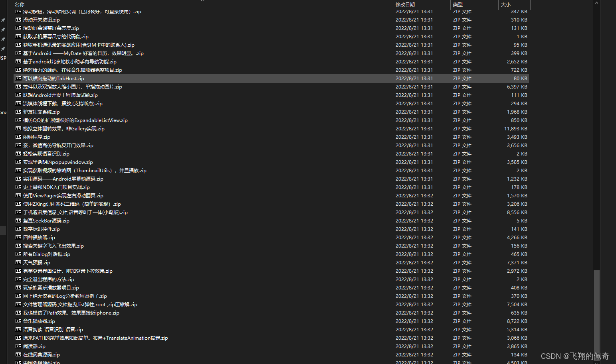616x364 pixels.
Task: Click the 11,893 KB size cell
Action: (x=515, y=128)
